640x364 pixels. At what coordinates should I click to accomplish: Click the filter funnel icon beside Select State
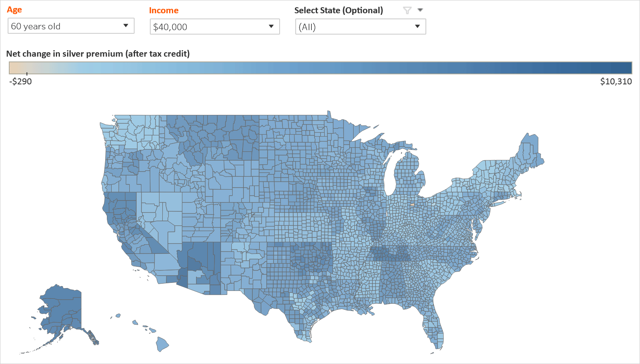pos(407,10)
